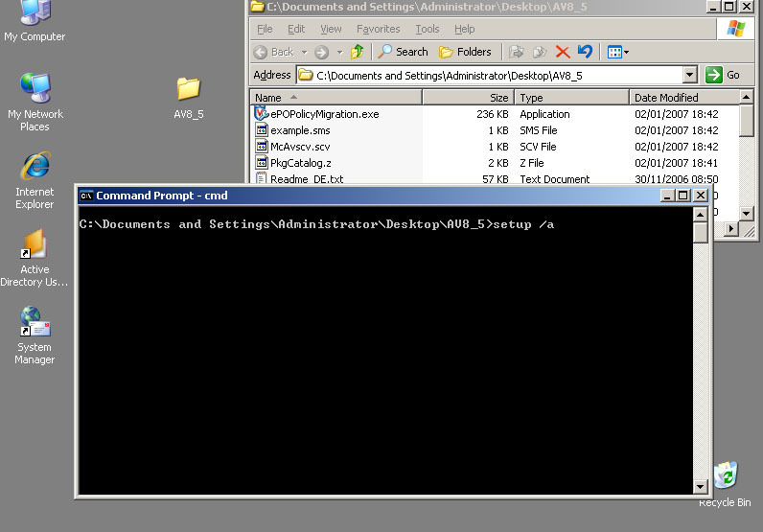Screen dimensions: 763x532
Task: Select the AV8_5 folder on desktop
Action: coord(188,98)
